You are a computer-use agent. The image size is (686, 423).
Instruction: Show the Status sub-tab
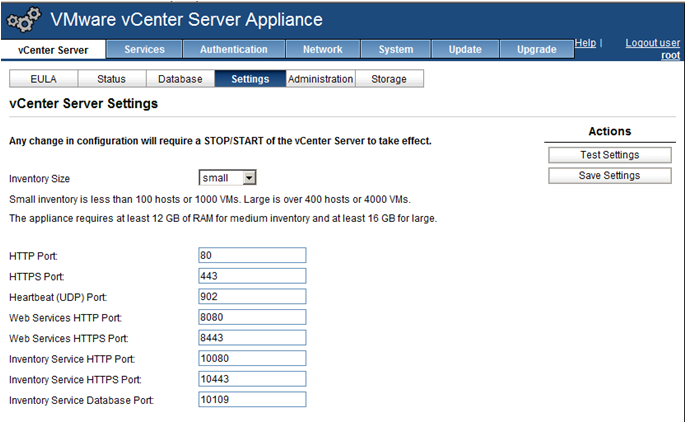111,79
